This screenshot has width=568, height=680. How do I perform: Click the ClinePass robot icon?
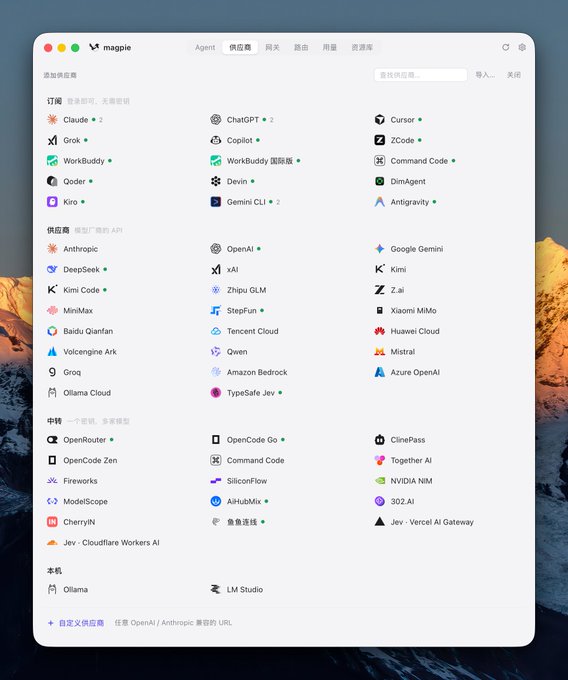point(379,440)
